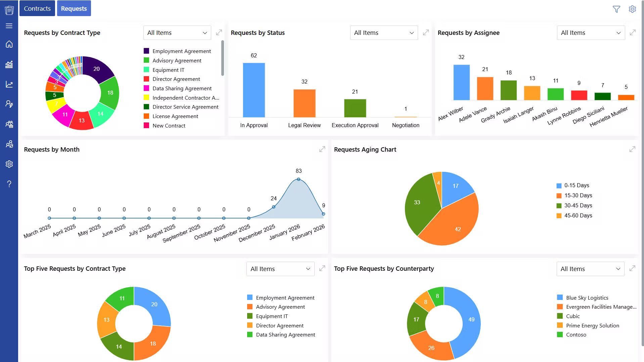Open All Items dropdown for Requests by Assignee
The width and height of the screenshot is (644, 362).
pyautogui.click(x=590, y=33)
